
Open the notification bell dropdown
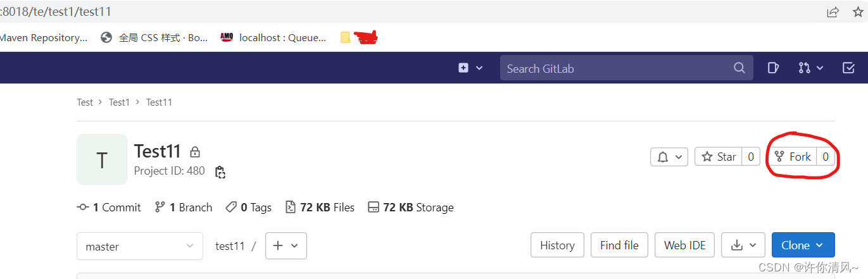669,156
